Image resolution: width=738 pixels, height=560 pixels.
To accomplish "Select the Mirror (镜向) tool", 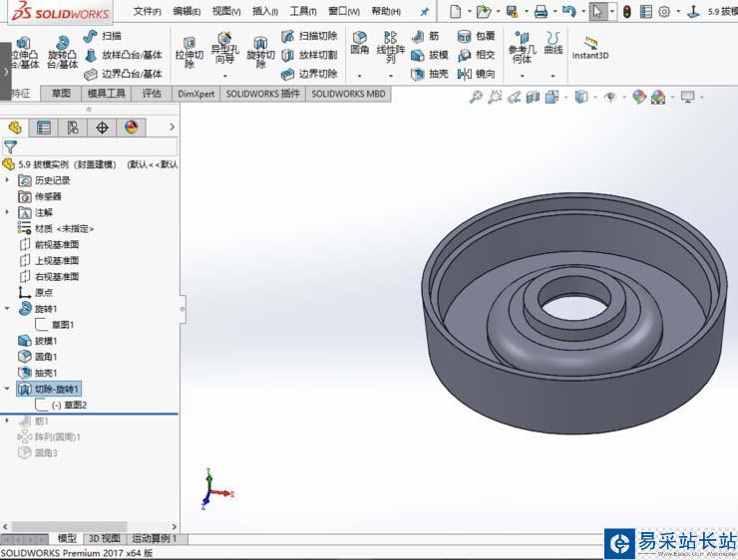I will [477, 74].
